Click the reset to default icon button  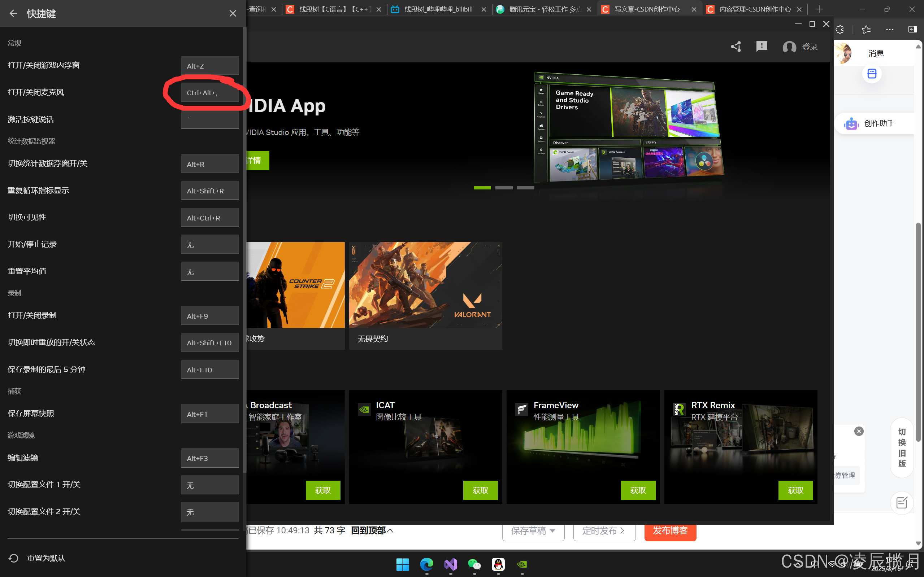[x=14, y=558]
